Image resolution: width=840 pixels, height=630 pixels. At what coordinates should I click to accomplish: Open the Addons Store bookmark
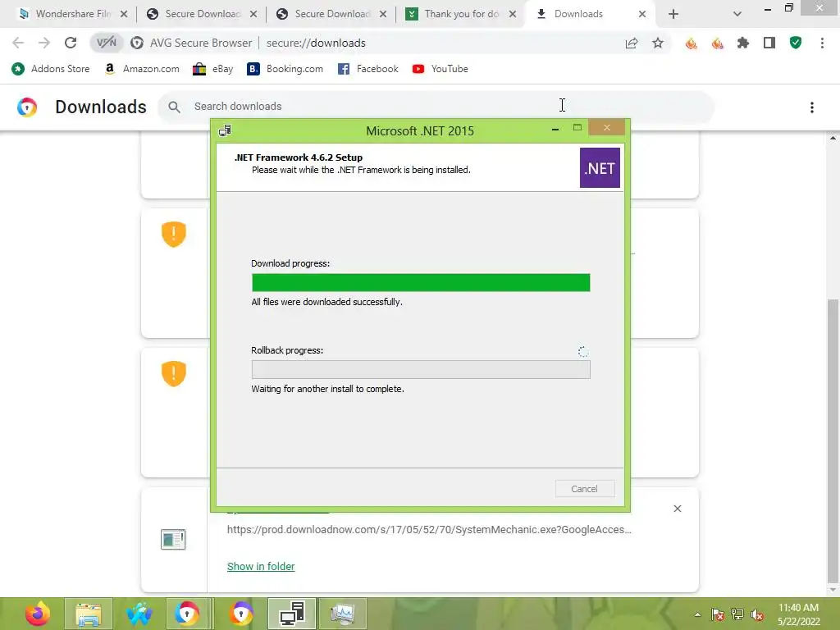[51, 69]
